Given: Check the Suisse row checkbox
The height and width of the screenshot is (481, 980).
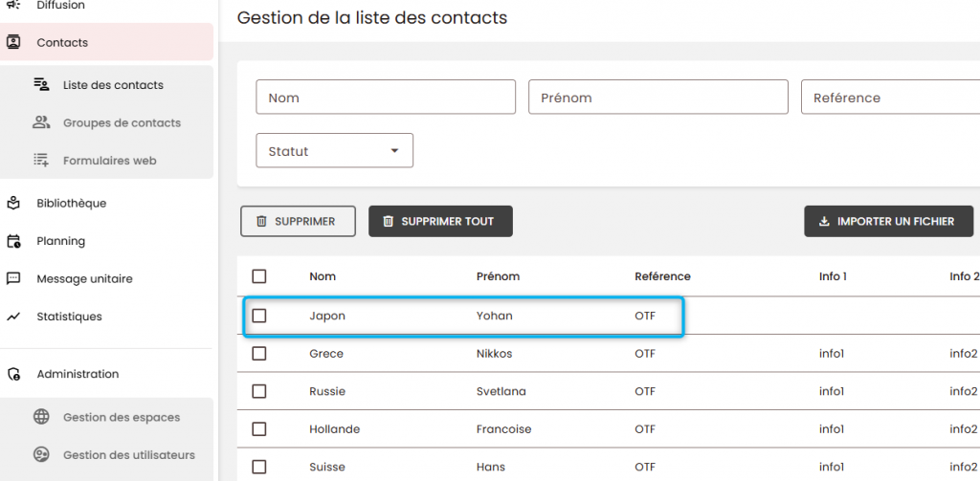Looking at the screenshot, I should [x=259, y=468].
